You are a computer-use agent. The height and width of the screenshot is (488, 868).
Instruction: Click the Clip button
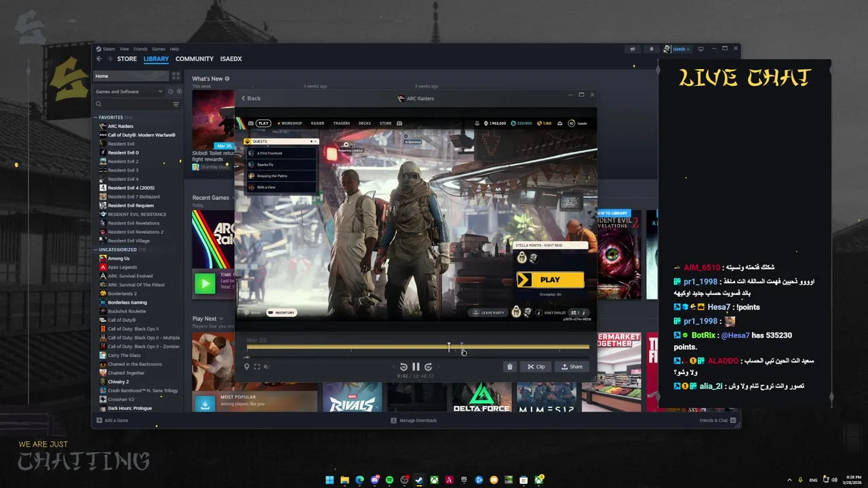pos(536,367)
